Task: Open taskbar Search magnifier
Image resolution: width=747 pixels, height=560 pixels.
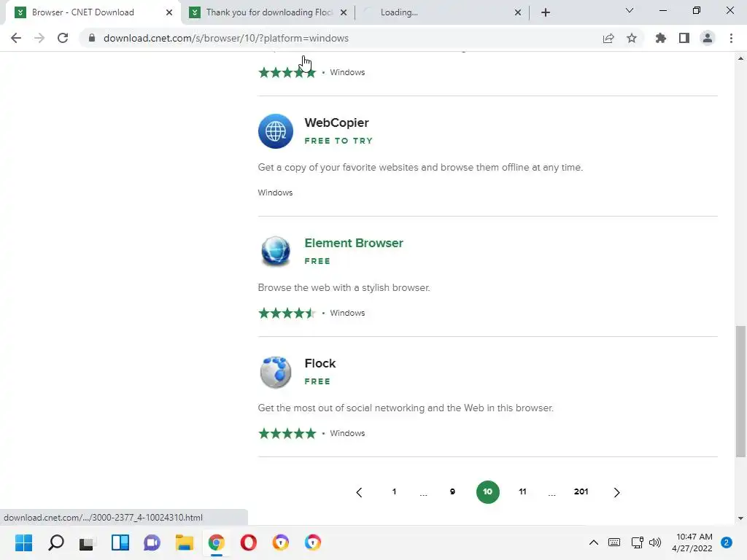Action: (55, 542)
